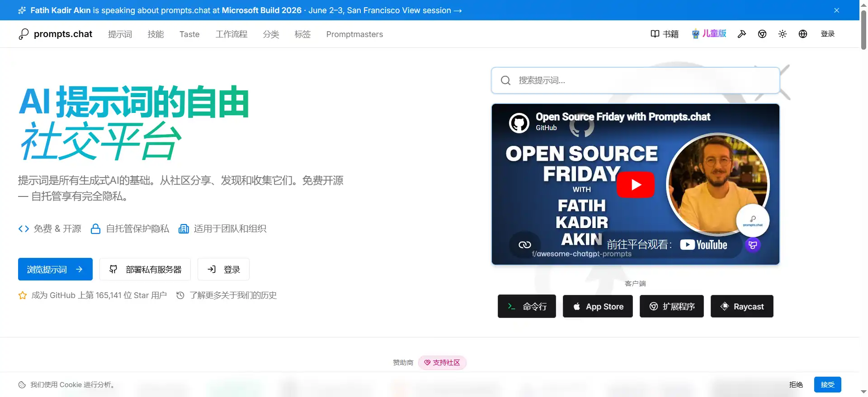Click the 社交平台 heading text

click(x=100, y=141)
